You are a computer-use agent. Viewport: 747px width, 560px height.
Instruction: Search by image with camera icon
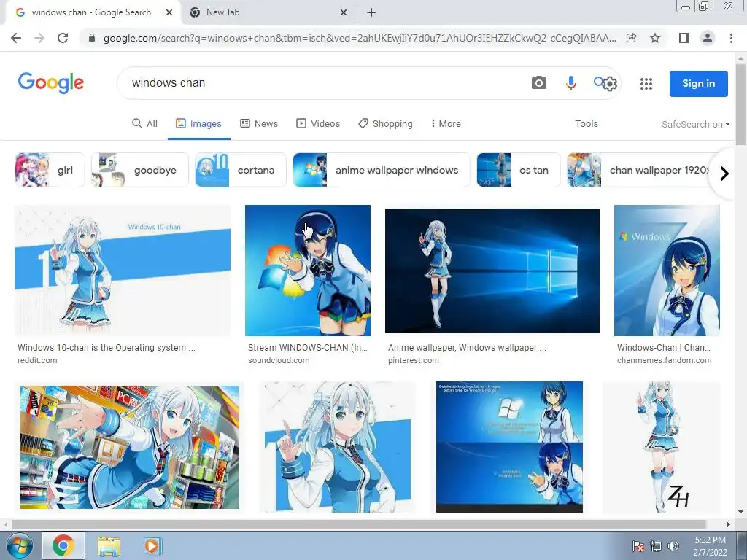coord(539,83)
